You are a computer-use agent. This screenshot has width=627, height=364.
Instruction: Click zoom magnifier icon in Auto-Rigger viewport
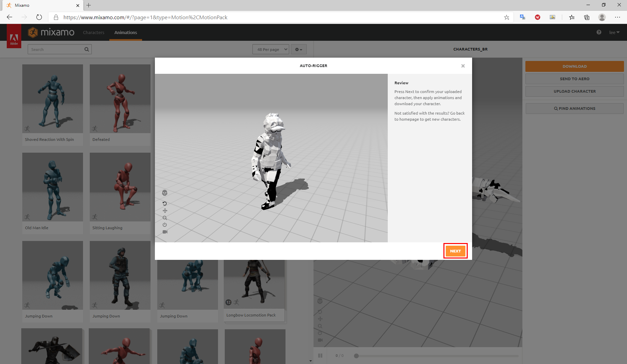pyautogui.click(x=165, y=218)
